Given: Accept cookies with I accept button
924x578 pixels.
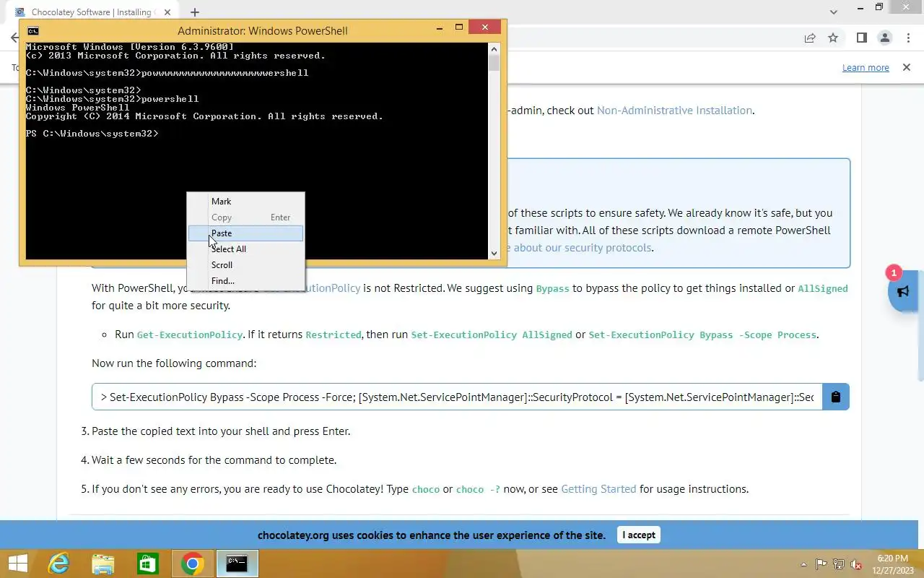Looking at the screenshot, I should [639, 535].
